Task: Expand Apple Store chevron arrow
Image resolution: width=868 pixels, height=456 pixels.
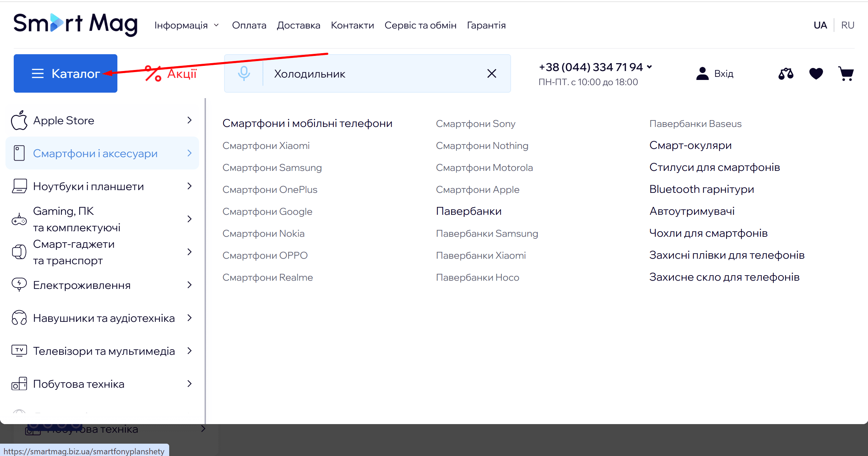Action: coord(189,120)
